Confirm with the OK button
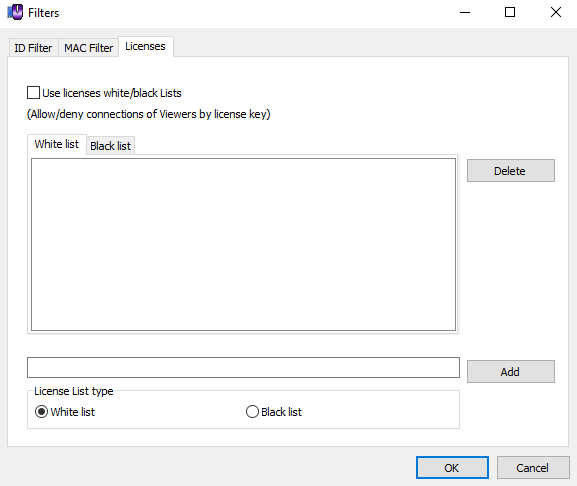The height and width of the screenshot is (486, 577). (452, 468)
